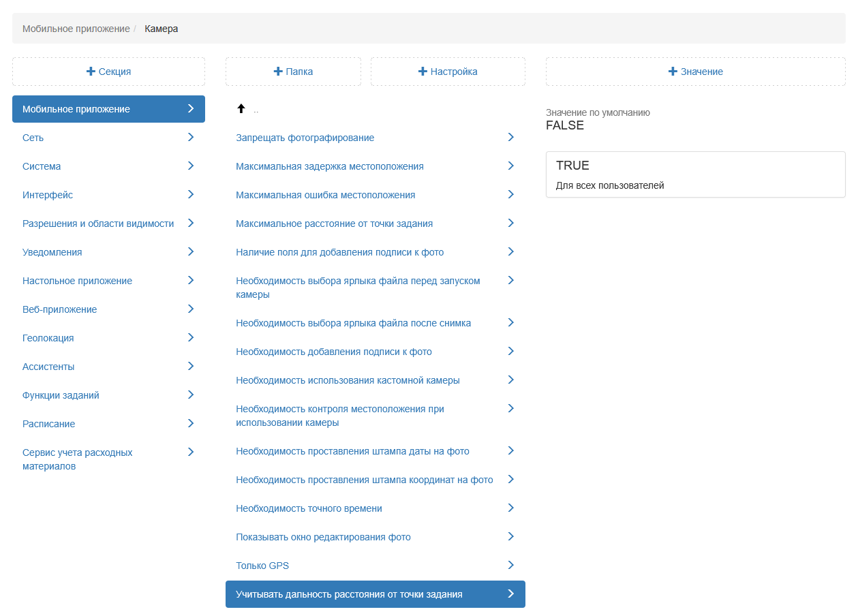This screenshot has width=858, height=616.
Task: Click the TRUE value card for all users
Action: pyautogui.click(x=695, y=174)
